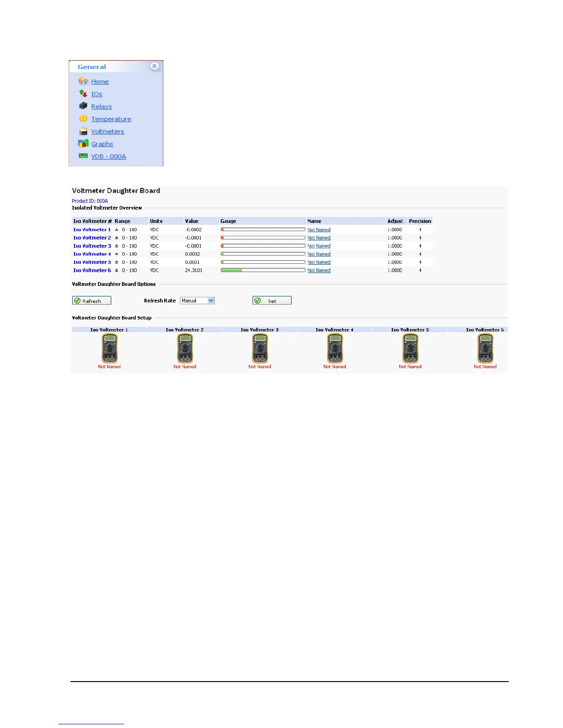The width and height of the screenshot is (563, 728).
Task: Click Not Named link for Iso Voltmeter 2 row
Action: 319,238
